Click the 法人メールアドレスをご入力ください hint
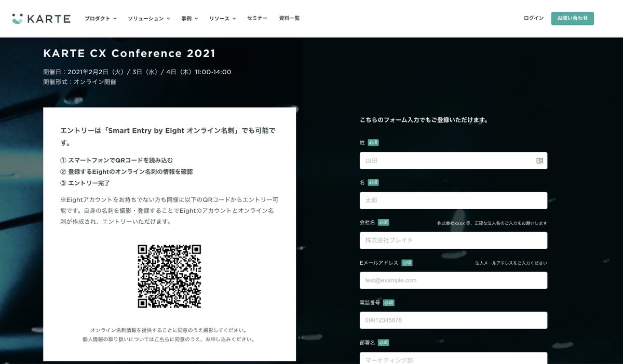 (511, 263)
